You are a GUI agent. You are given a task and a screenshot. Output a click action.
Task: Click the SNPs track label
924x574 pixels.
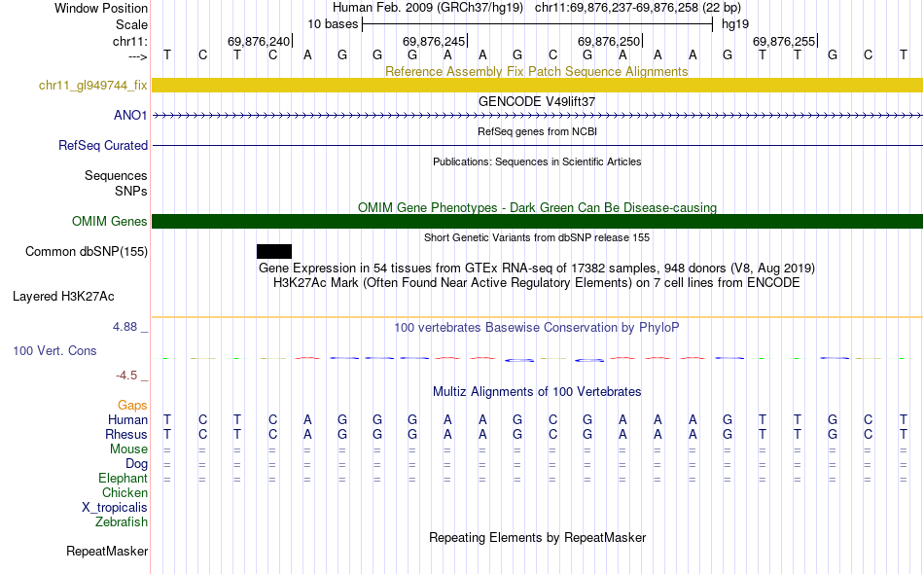coord(131,191)
